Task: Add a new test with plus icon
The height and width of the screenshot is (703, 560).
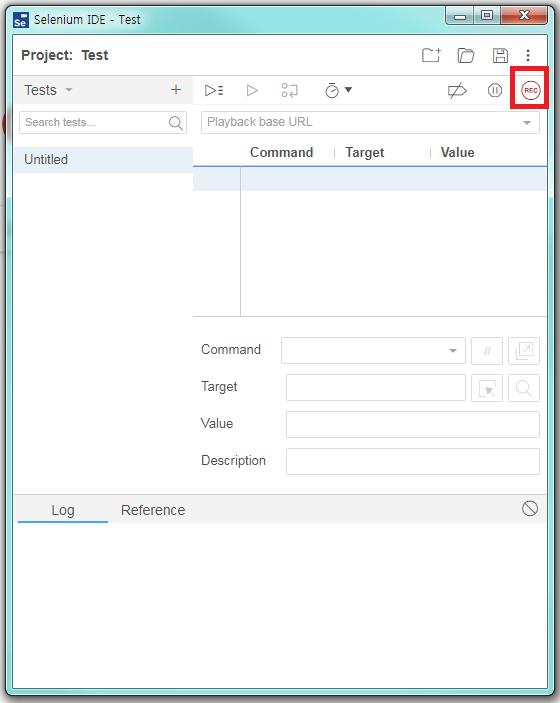Action: pyautogui.click(x=176, y=90)
